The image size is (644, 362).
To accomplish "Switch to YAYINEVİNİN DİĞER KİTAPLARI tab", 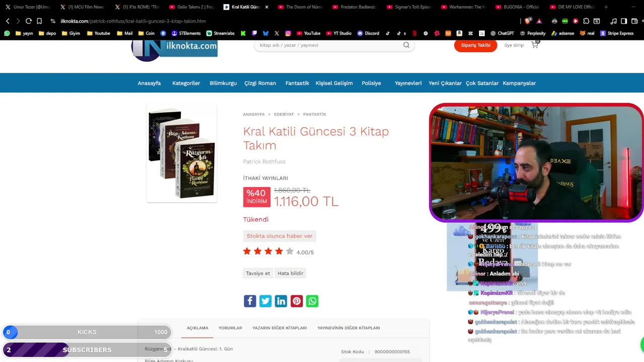I will coord(349,328).
